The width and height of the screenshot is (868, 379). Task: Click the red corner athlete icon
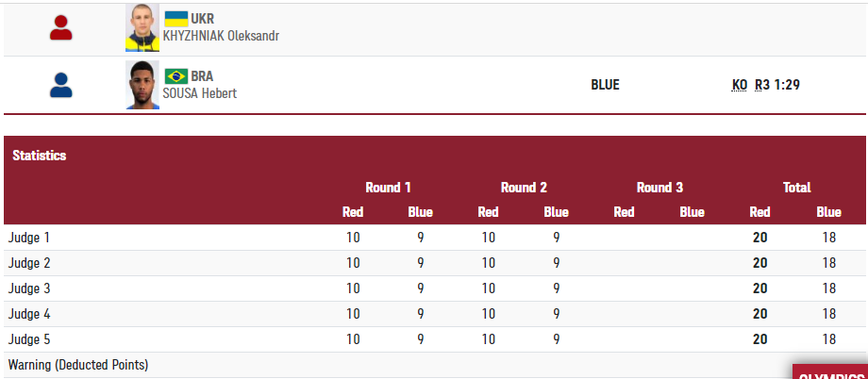(x=61, y=28)
